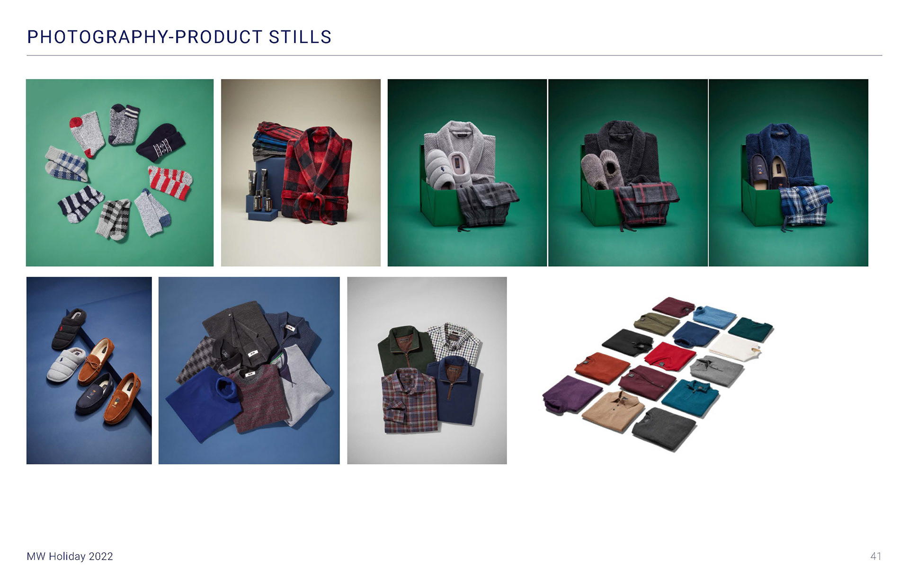Click the Photography-Product Stills heading

pos(179,37)
